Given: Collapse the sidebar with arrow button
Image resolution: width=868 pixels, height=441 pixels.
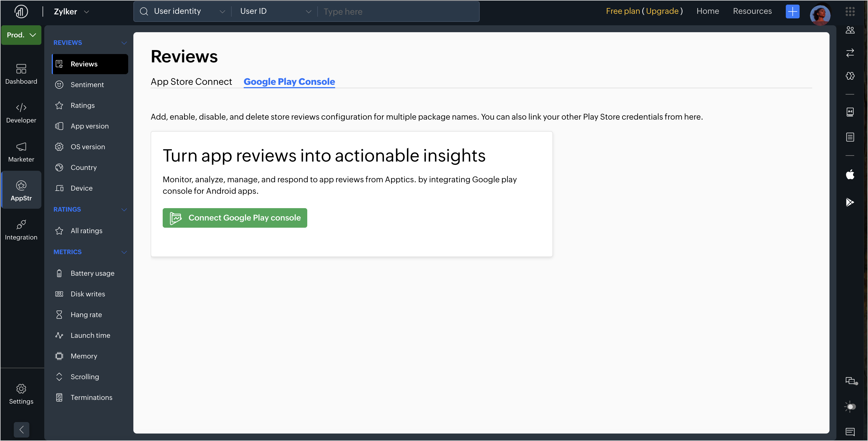Looking at the screenshot, I should point(21,430).
